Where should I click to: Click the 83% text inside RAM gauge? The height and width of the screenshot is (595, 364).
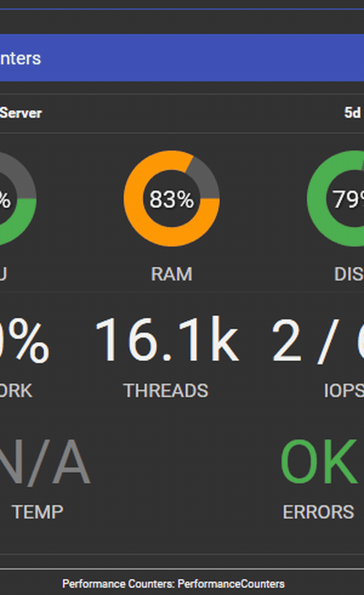(172, 199)
